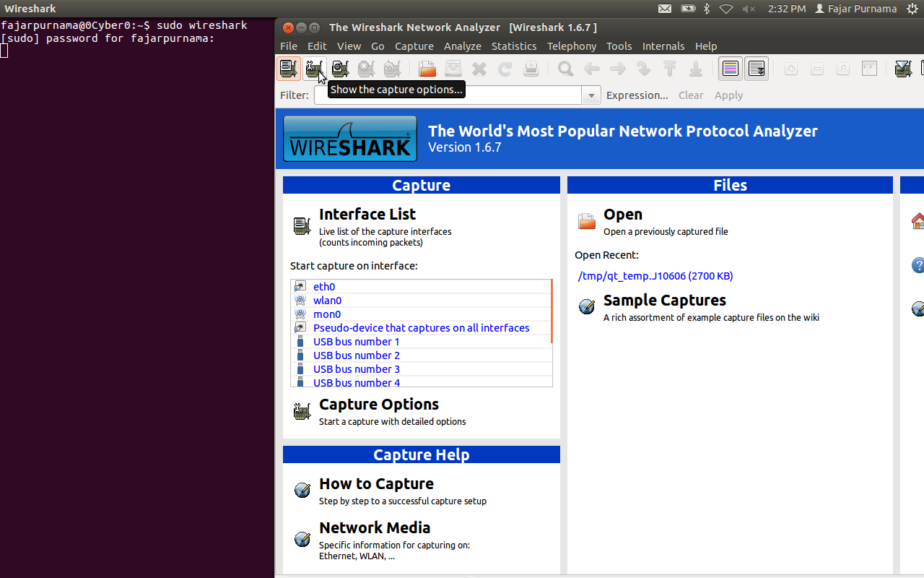Image resolution: width=924 pixels, height=578 pixels.
Task: Click the interface list scrollbar
Action: click(552, 311)
